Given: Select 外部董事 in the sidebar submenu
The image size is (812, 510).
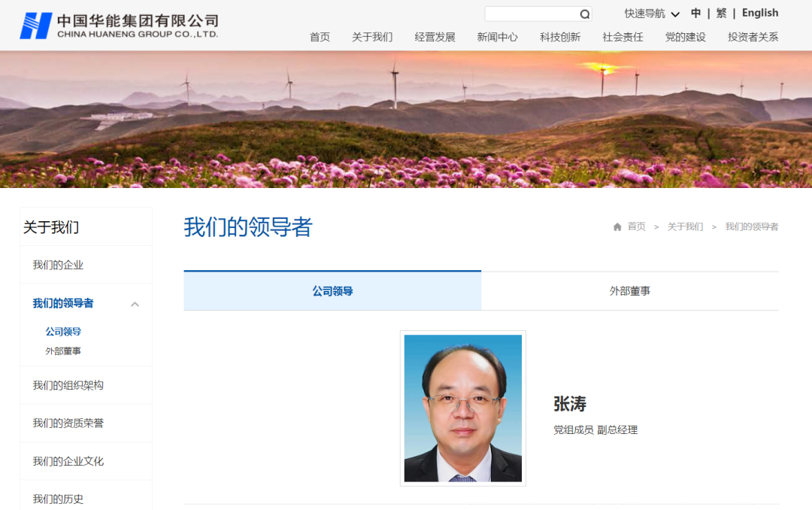Looking at the screenshot, I should pyautogui.click(x=62, y=351).
